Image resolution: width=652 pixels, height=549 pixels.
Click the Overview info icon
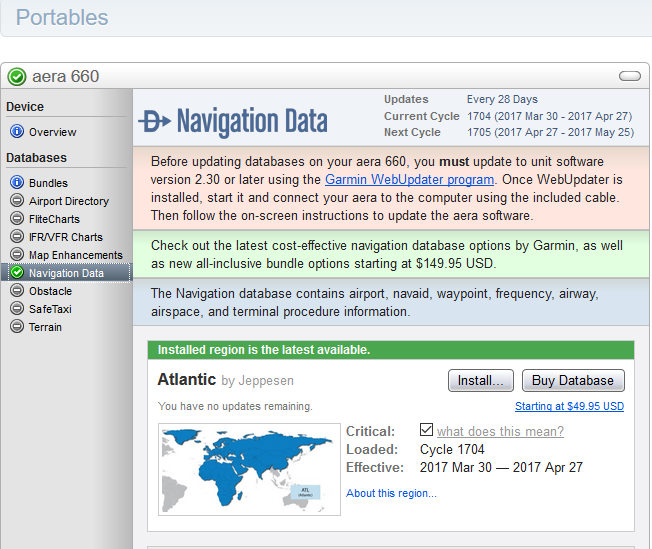(x=17, y=131)
